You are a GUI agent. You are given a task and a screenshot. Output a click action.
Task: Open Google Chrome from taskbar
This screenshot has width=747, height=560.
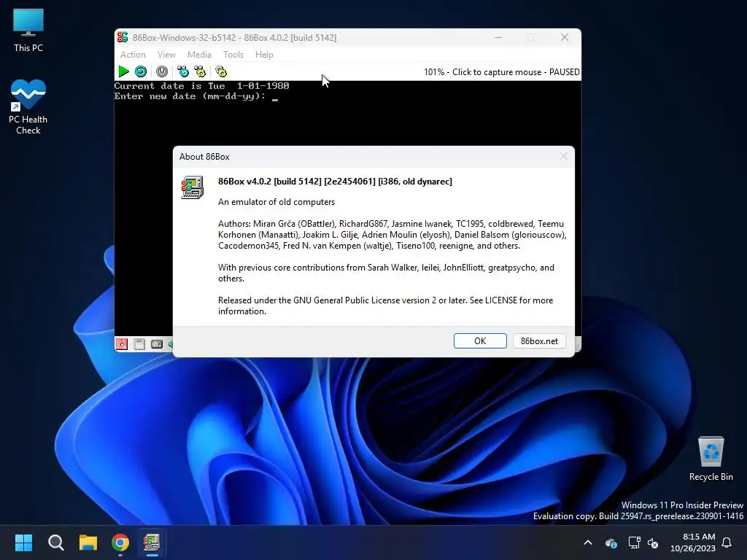[120, 542]
